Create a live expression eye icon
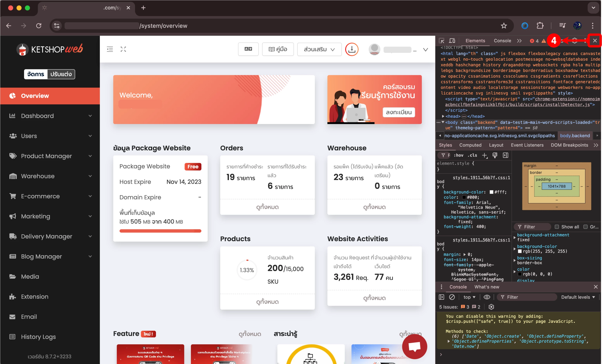This screenshot has height=364, width=602. (x=487, y=297)
